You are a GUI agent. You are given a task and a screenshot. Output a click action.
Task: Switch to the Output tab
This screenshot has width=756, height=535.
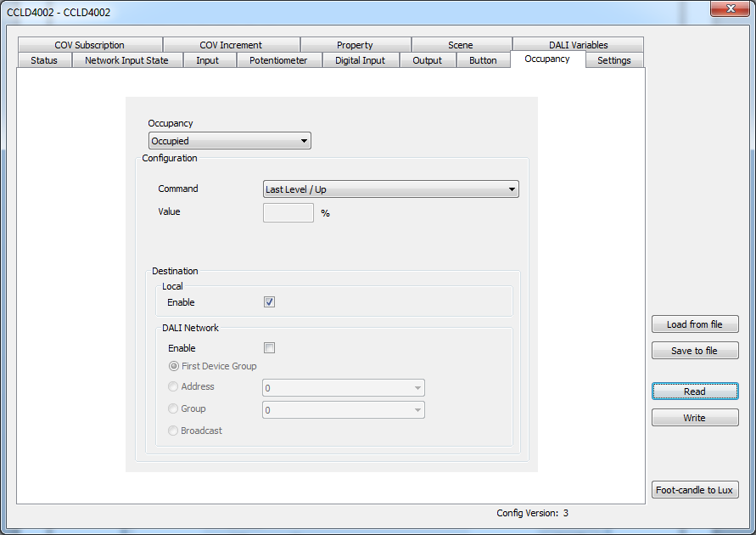click(x=427, y=60)
